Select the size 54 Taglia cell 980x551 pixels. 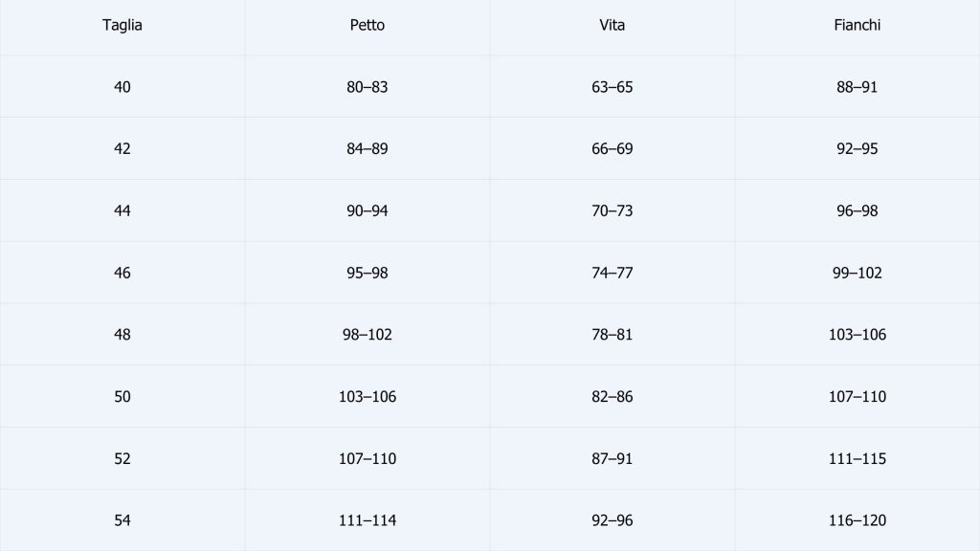122,521
